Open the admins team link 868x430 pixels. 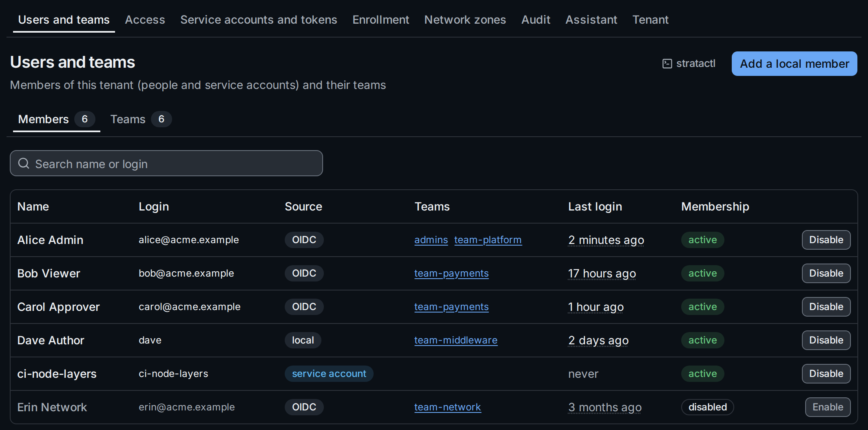431,240
